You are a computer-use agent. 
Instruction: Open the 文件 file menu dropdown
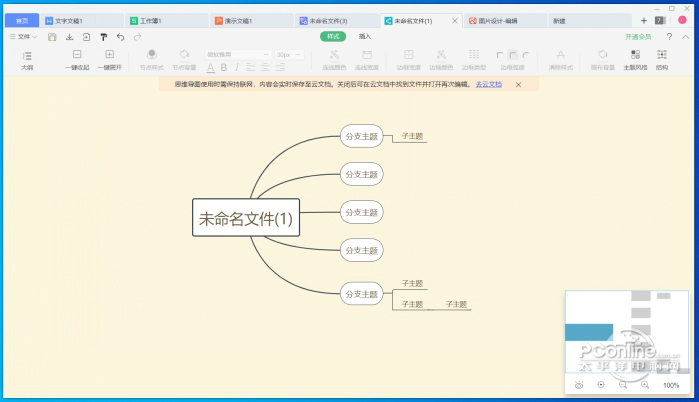click(23, 37)
